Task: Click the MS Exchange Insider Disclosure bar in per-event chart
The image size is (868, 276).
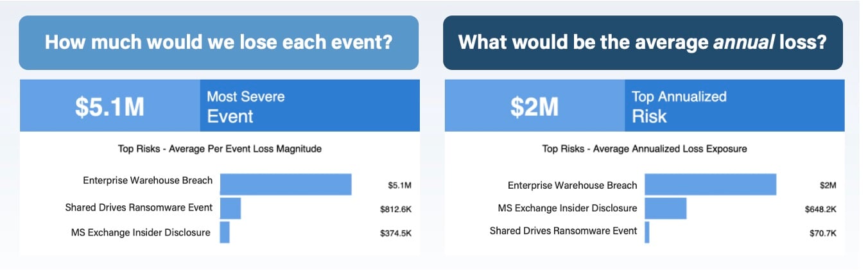Action: [225, 232]
